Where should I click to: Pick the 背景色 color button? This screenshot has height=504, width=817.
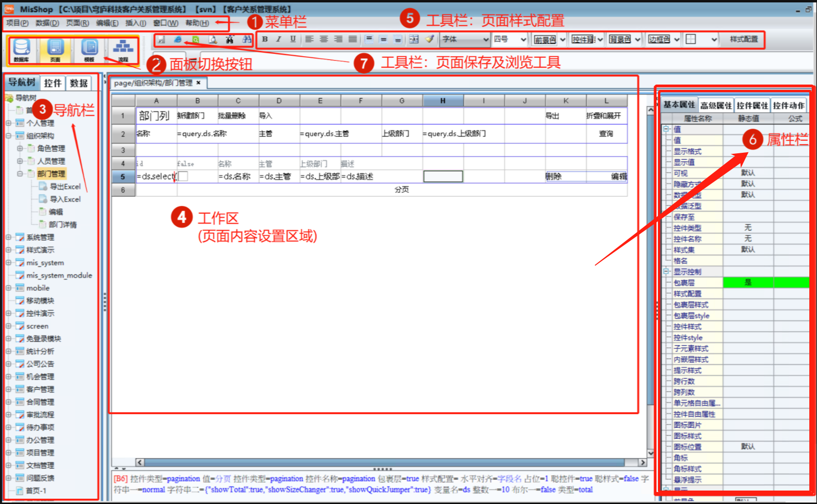(620, 39)
